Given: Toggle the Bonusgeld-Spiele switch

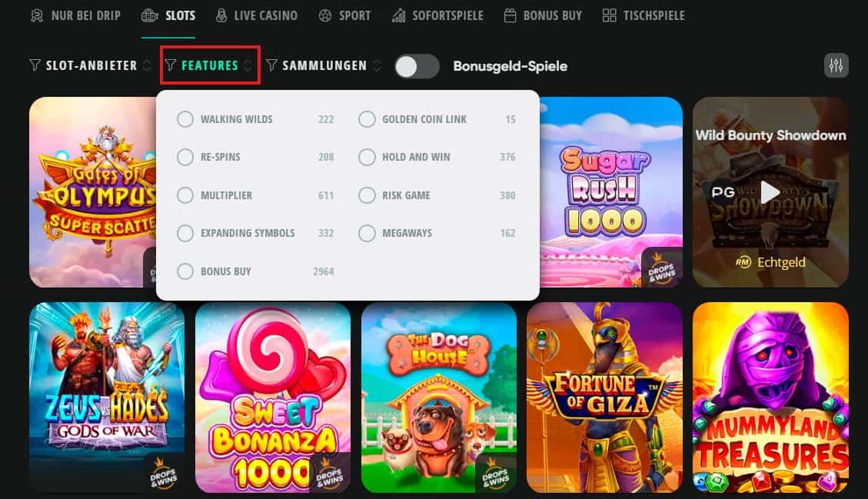Looking at the screenshot, I should click(x=417, y=66).
